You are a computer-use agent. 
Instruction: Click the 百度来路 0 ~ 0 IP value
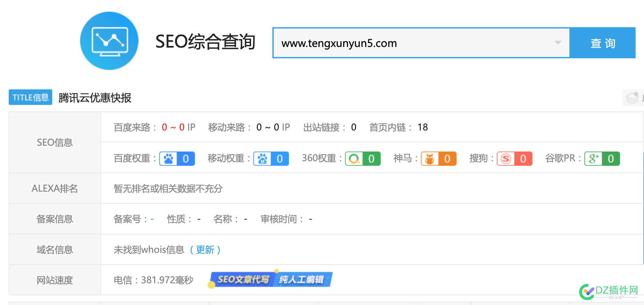click(178, 127)
